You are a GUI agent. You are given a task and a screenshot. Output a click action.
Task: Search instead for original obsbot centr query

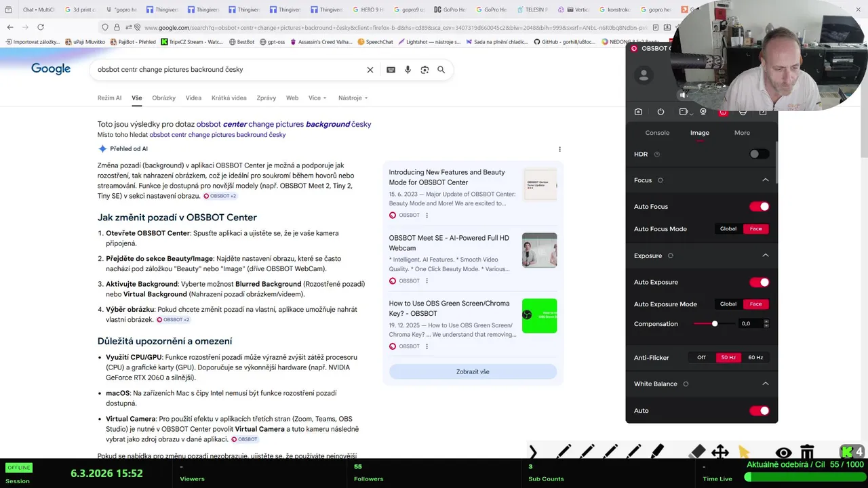click(217, 135)
